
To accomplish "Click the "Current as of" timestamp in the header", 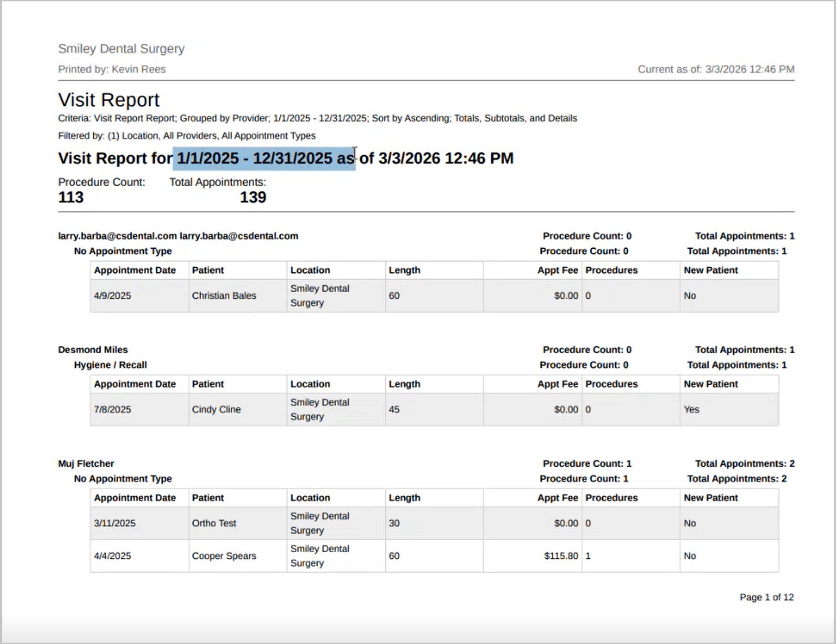I will [x=716, y=69].
